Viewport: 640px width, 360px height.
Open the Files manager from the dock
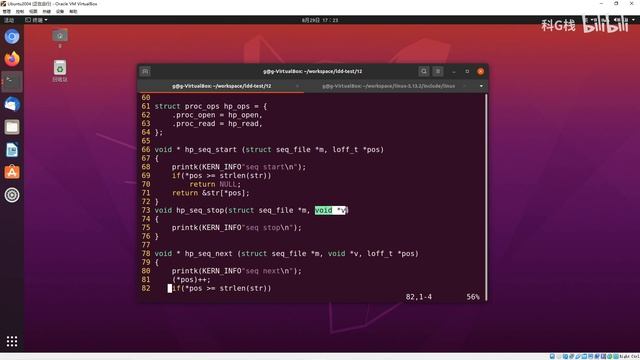pyautogui.click(x=12, y=127)
